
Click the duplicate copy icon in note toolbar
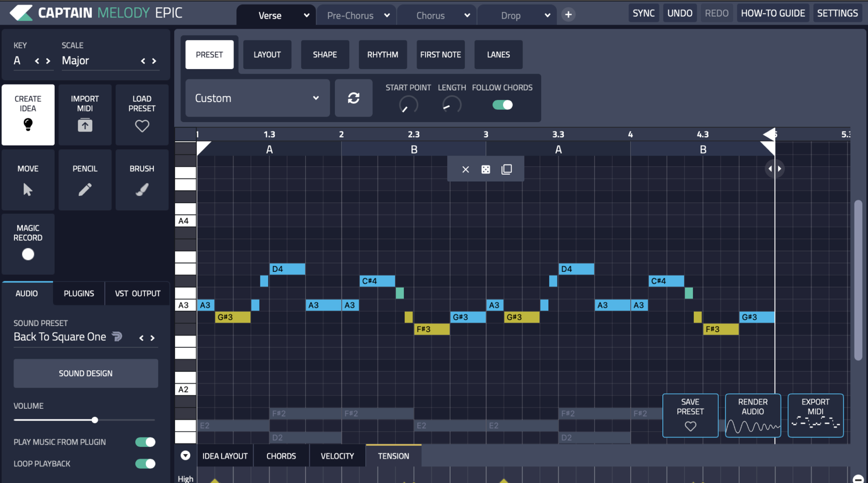click(506, 169)
